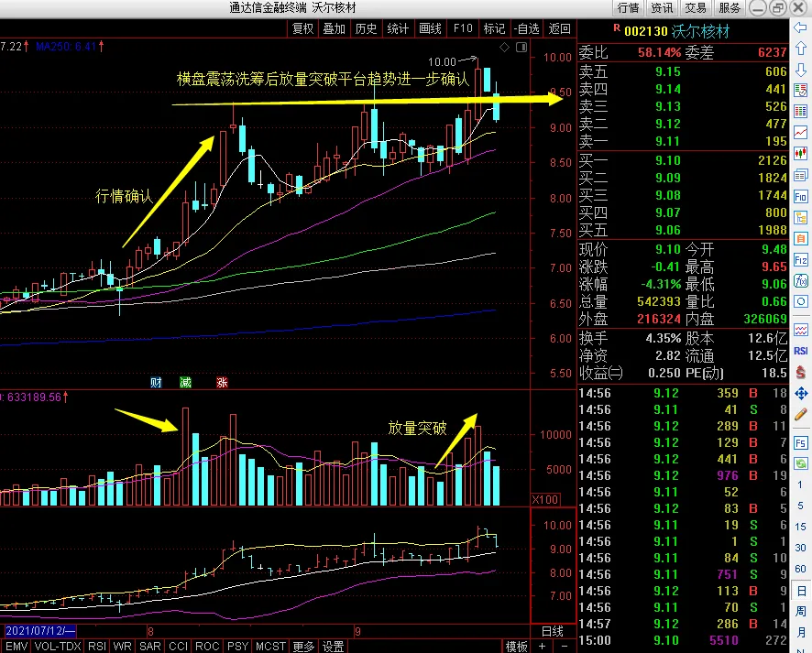Image resolution: width=812 pixels, height=653 pixels.
Task: Click the green refresh icon in sidebar
Action: coord(801,463)
